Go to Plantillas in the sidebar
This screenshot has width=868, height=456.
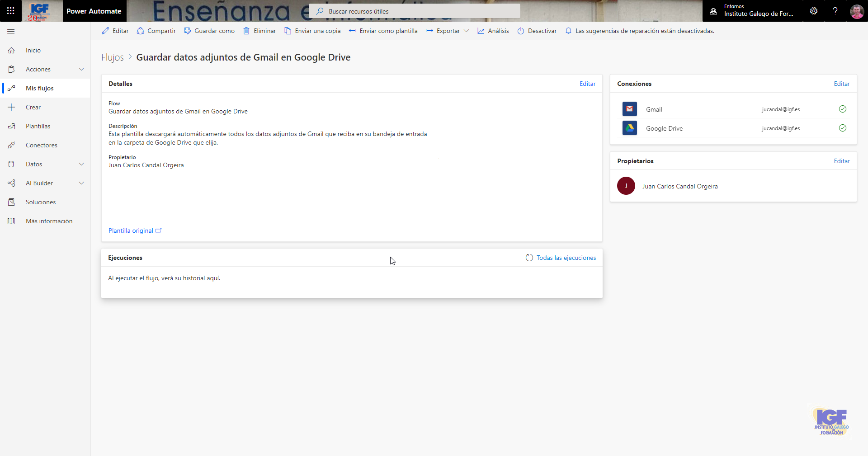coord(38,126)
